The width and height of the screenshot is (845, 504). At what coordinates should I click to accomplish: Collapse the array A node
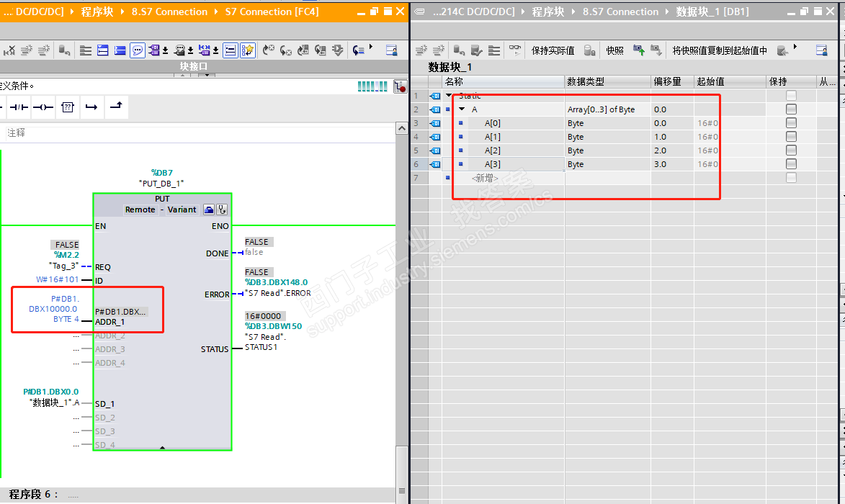[462, 109]
